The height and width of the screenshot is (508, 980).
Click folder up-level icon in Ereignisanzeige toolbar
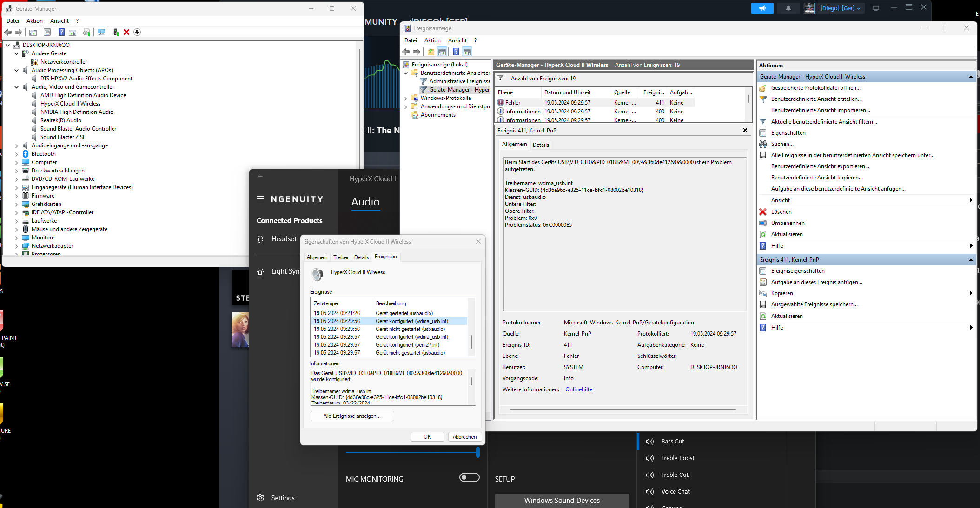pyautogui.click(x=431, y=52)
